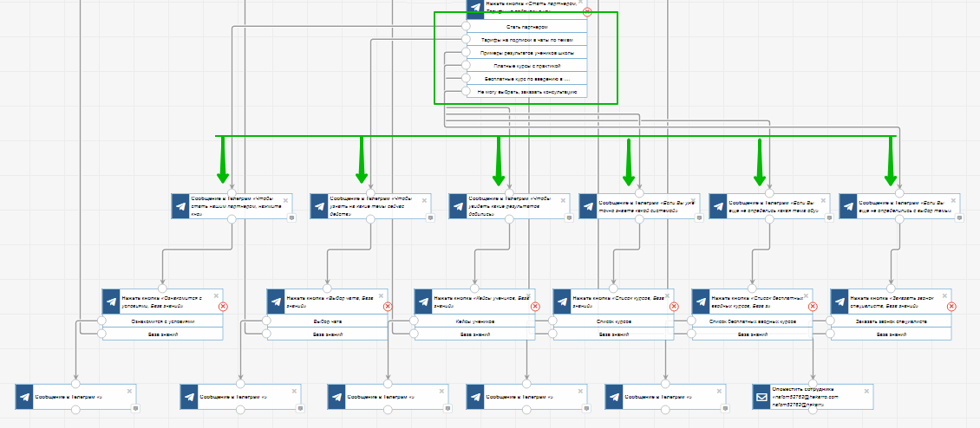Click «База знаний» row under «Ознакомится с условиями»
The height and width of the screenshot is (428, 980).
[162, 334]
